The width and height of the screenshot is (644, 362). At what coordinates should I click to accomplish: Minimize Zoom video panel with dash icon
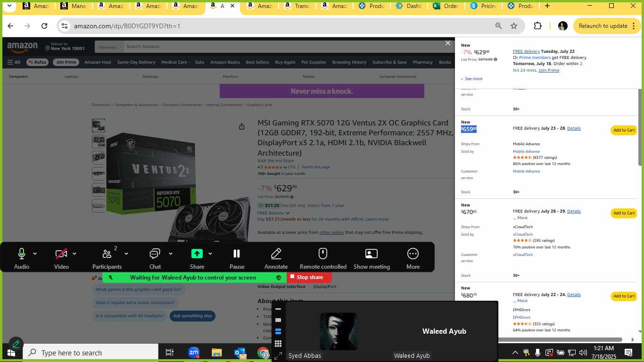(278, 309)
